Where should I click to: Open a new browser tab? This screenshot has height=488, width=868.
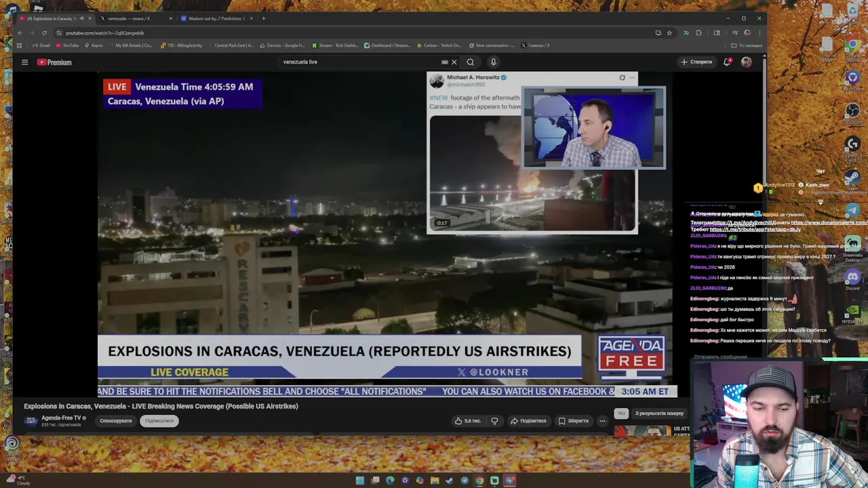tap(264, 18)
